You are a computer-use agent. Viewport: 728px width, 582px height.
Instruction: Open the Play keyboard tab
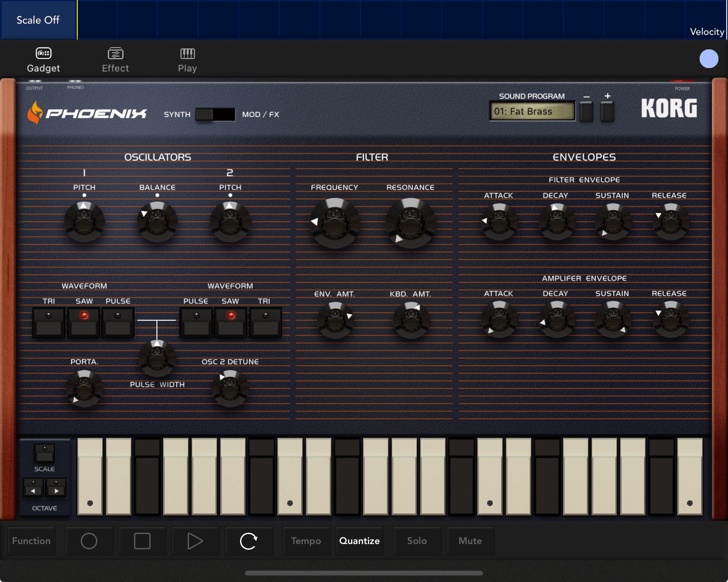coord(187,60)
